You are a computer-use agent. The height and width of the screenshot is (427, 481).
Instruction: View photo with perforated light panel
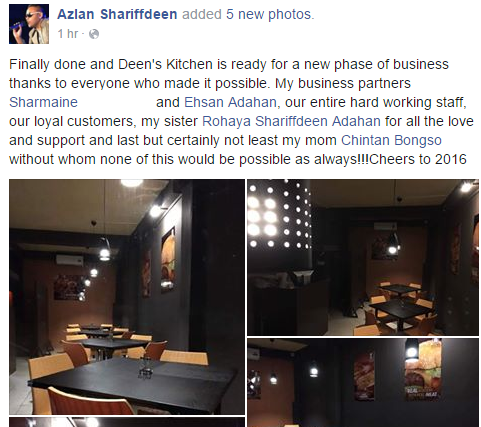pos(363,257)
